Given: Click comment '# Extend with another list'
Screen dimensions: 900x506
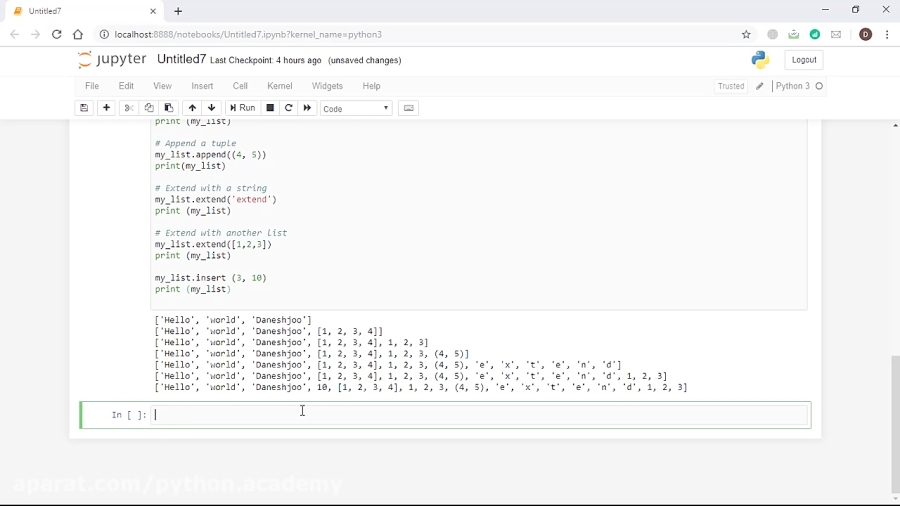Looking at the screenshot, I should [221, 233].
